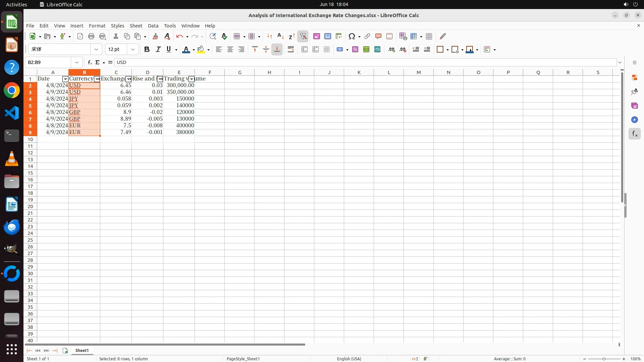Open the Sidebar Navigator panel icon
This screenshot has height=362, width=644.
[x=634, y=120]
